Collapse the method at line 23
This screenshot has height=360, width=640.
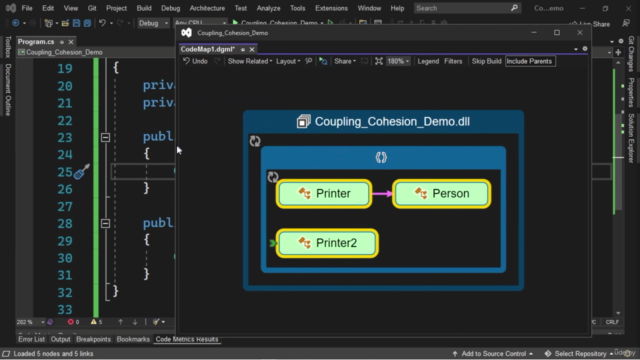(x=105, y=138)
